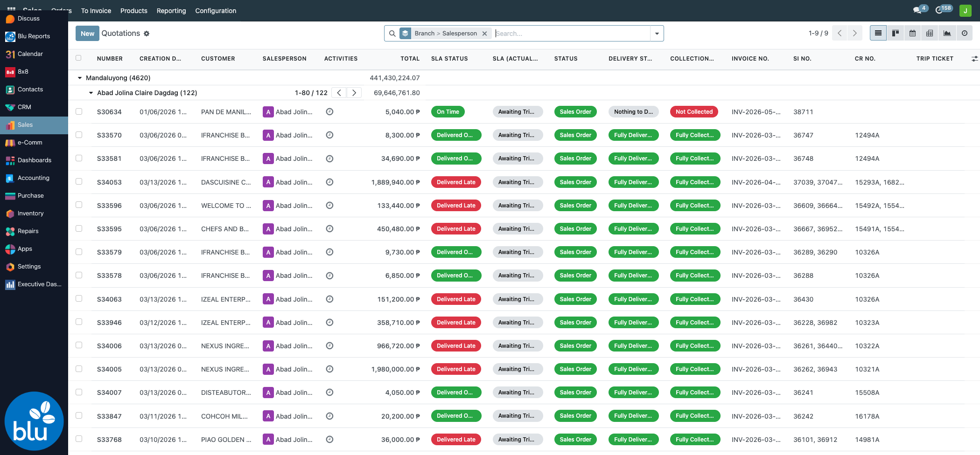
Task: Check the row checkbox for S33596
Action: click(x=79, y=205)
